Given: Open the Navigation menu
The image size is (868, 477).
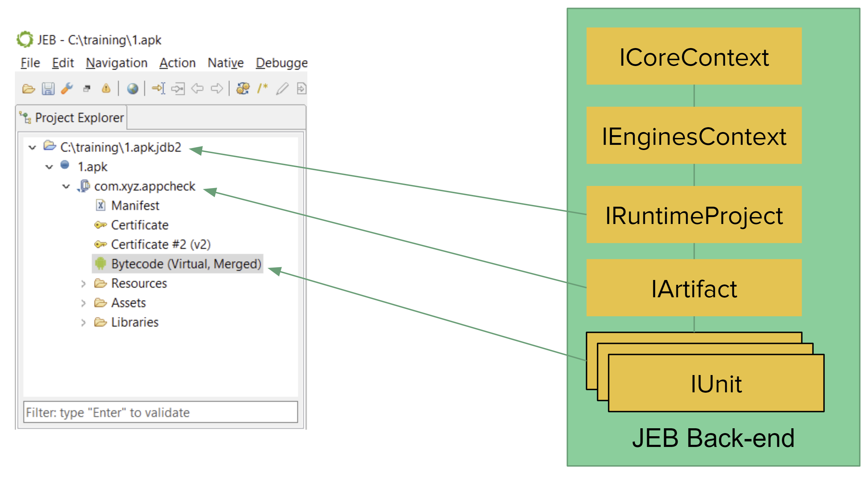Looking at the screenshot, I should [117, 63].
